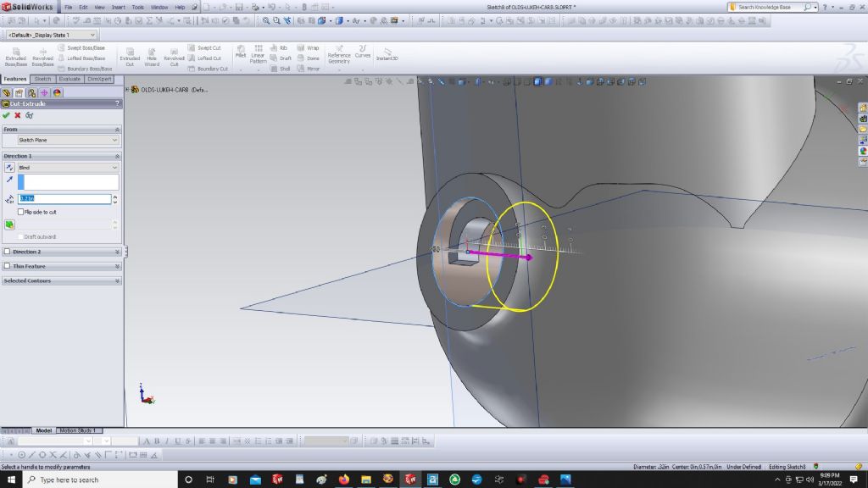Click the Instant3D icon

[x=387, y=55]
